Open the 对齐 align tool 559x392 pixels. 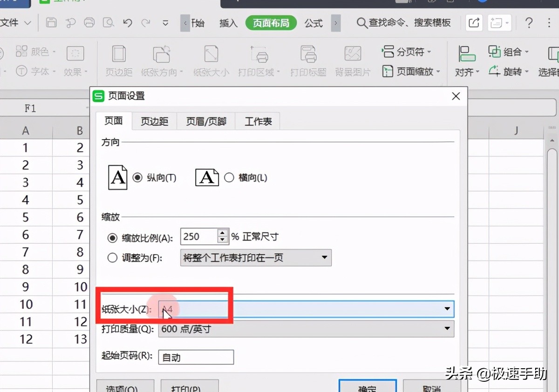467,61
